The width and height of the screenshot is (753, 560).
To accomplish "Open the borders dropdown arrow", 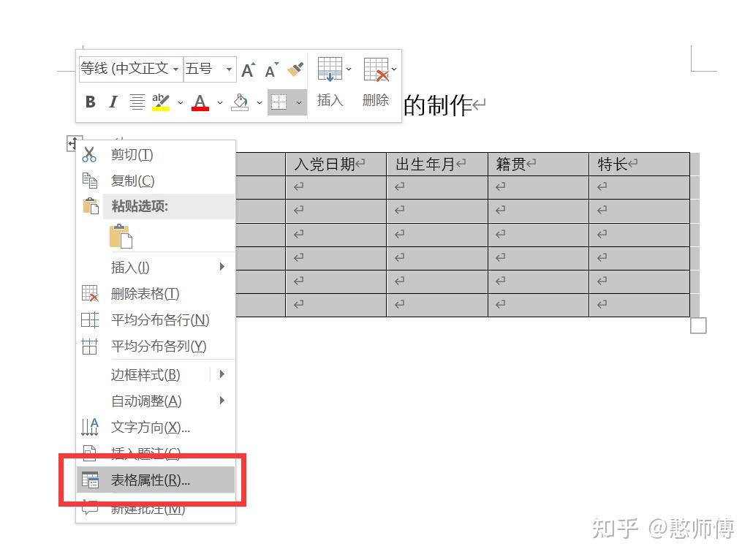I will point(299,102).
